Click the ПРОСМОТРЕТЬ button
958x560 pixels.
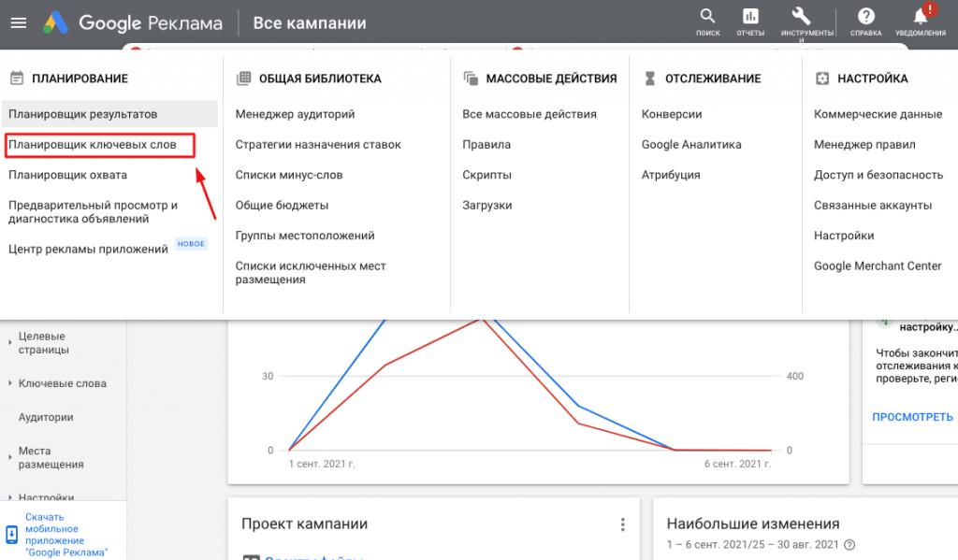912,417
